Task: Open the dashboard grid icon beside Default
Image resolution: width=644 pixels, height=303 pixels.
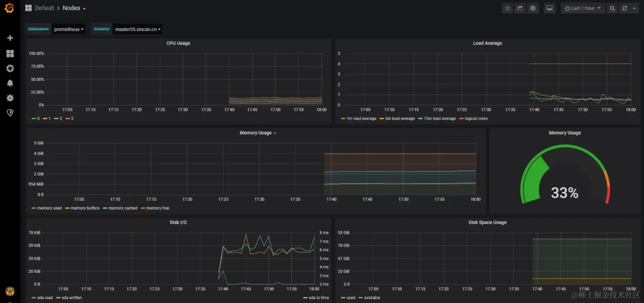Action: point(29,8)
